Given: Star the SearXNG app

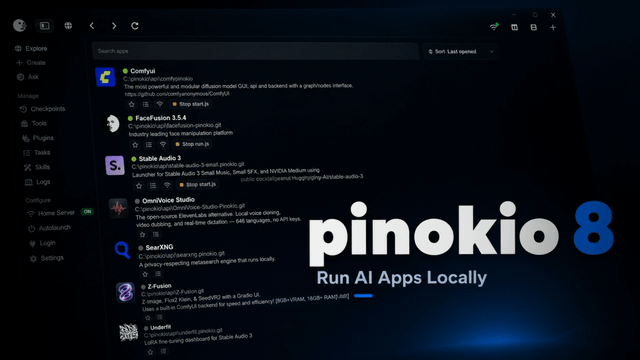Looking at the screenshot, I should (145, 274).
